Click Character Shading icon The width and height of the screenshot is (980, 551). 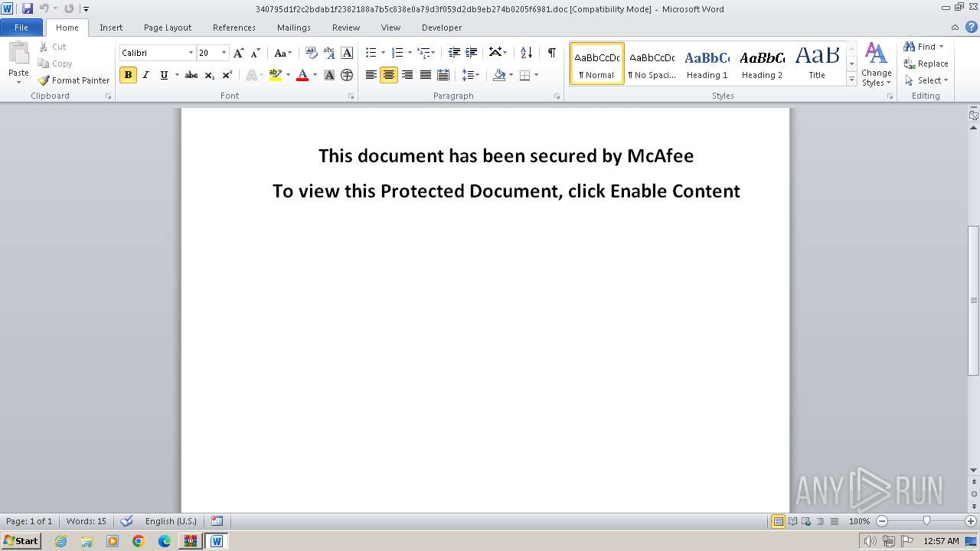click(x=329, y=75)
